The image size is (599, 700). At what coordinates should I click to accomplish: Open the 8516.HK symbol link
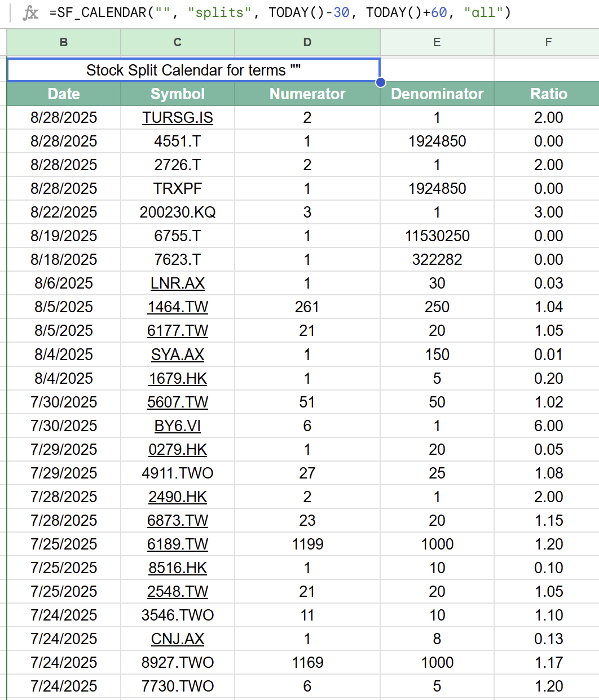177,568
